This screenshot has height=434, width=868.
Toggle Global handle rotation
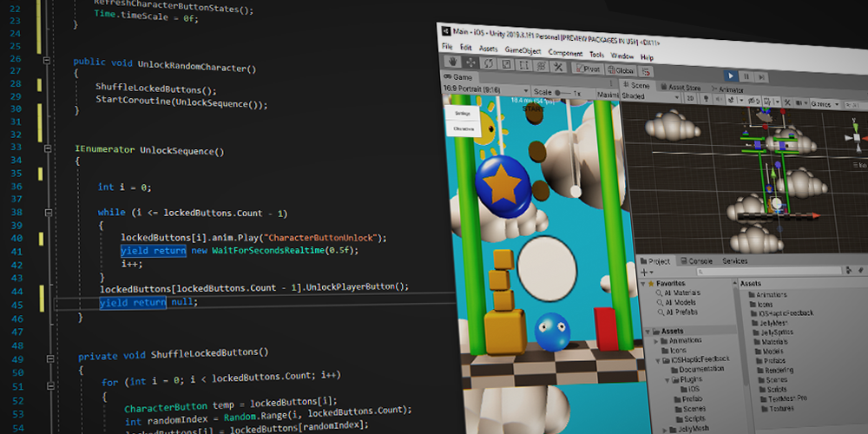621,70
